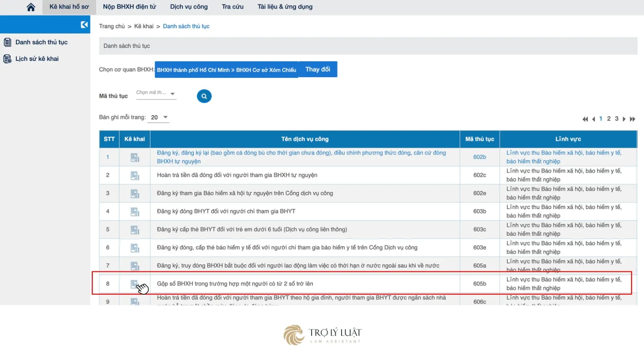Jump to first page arrow
This screenshot has width=644, height=356.
click(x=585, y=119)
